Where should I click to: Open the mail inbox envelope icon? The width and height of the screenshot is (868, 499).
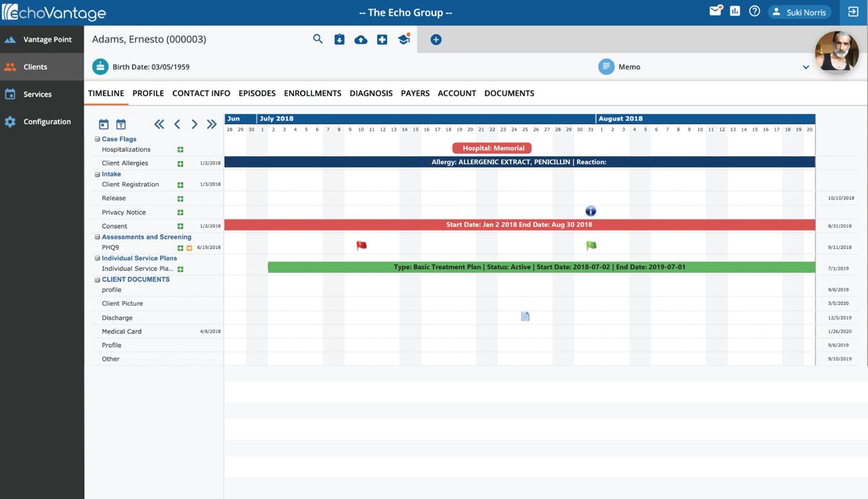point(715,12)
